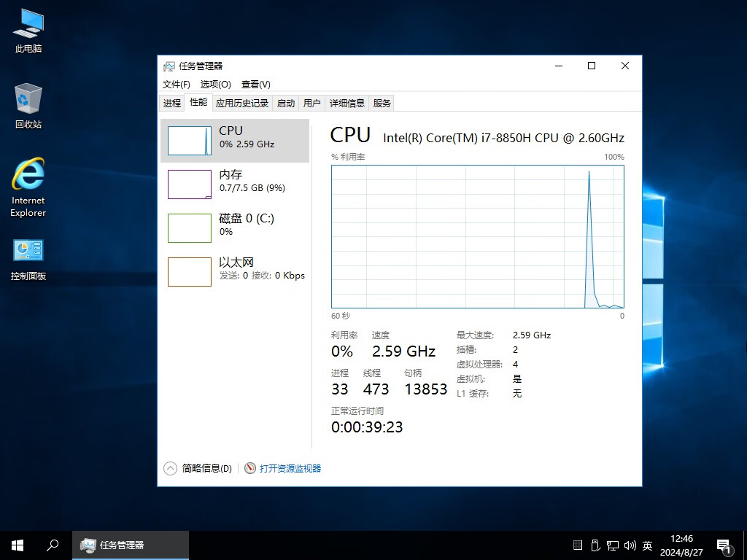Open the 文件(F) menu
This screenshot has height=560, width=747.
(176, 85)
